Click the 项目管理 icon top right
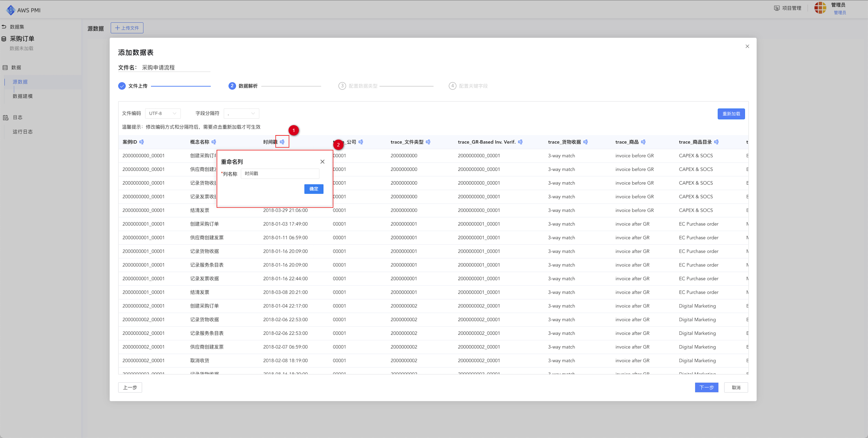Image resolution: width=868 pixels, height=438 pixels. tap(777, 8)
